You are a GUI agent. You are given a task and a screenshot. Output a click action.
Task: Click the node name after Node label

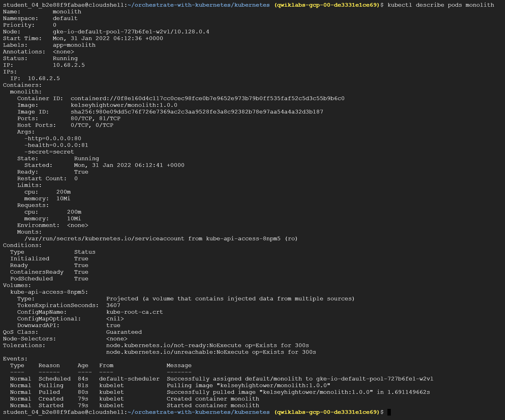(x=131, y=32)
